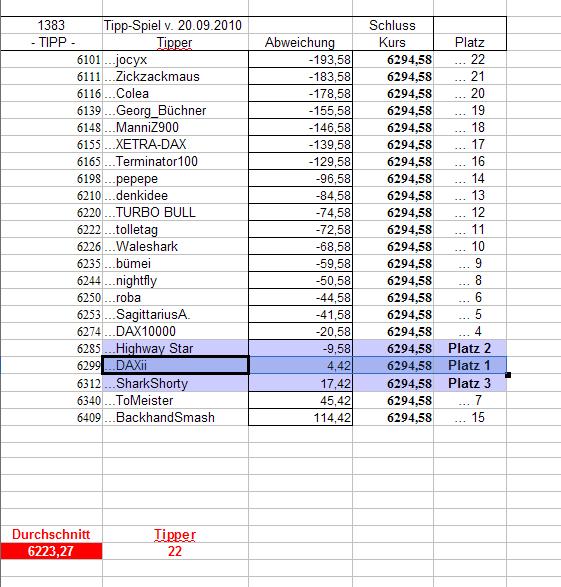
Task: Select the Schluss header cell
Action: pos(393,25)
